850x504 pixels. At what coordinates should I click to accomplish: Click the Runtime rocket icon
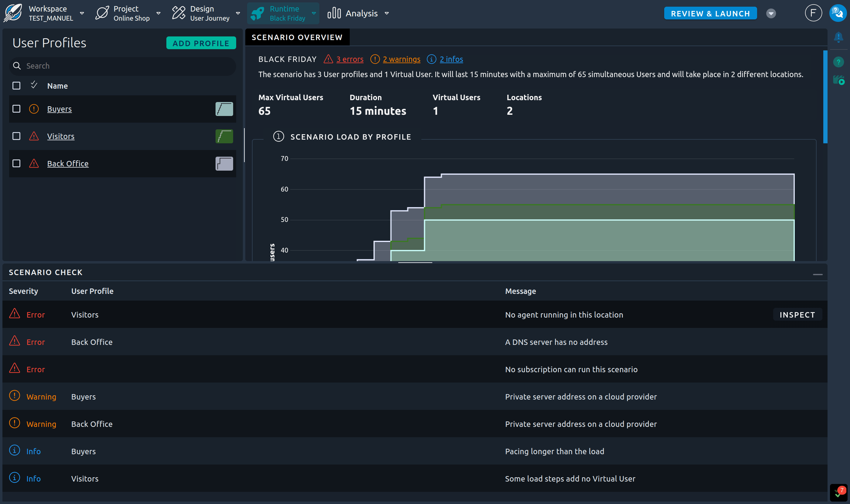[257, 13]
